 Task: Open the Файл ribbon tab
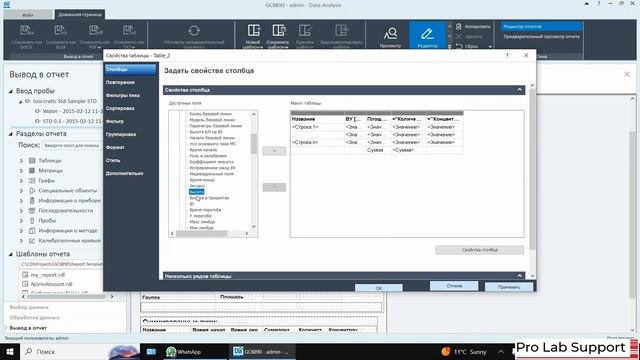point(28,15)
